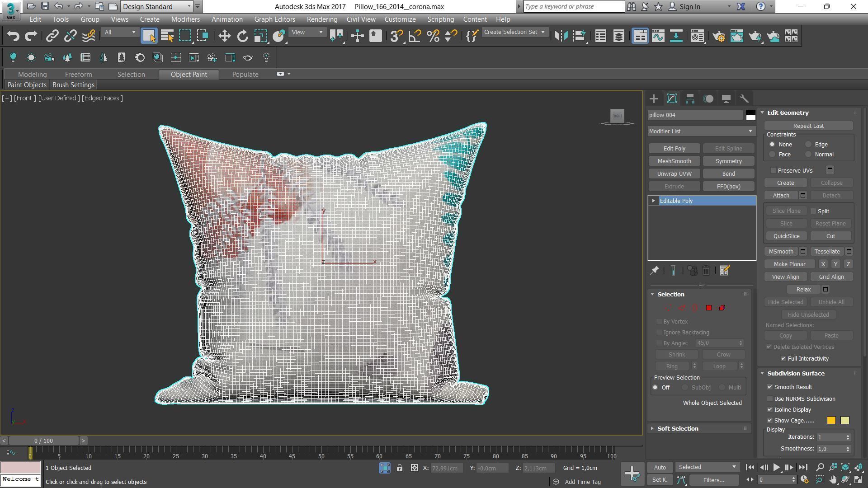Screen dimensions: 868x488
Task: Toggle the Show Cage checkbox
Action: coord(770,421)
